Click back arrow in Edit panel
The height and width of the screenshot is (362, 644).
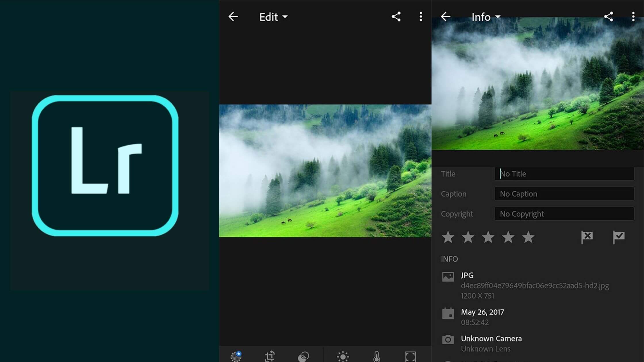(x=233, y=17)
